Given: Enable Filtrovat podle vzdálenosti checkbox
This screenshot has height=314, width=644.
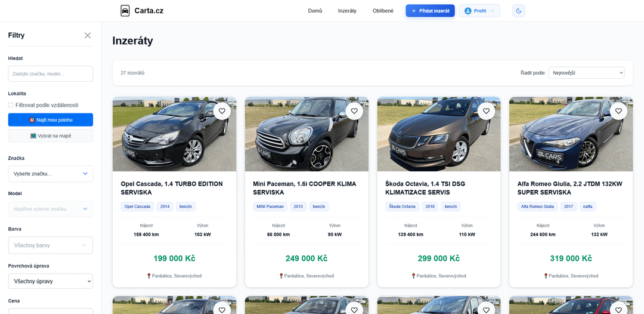Looking at the screenshot, I should click(x=11, y=105).
